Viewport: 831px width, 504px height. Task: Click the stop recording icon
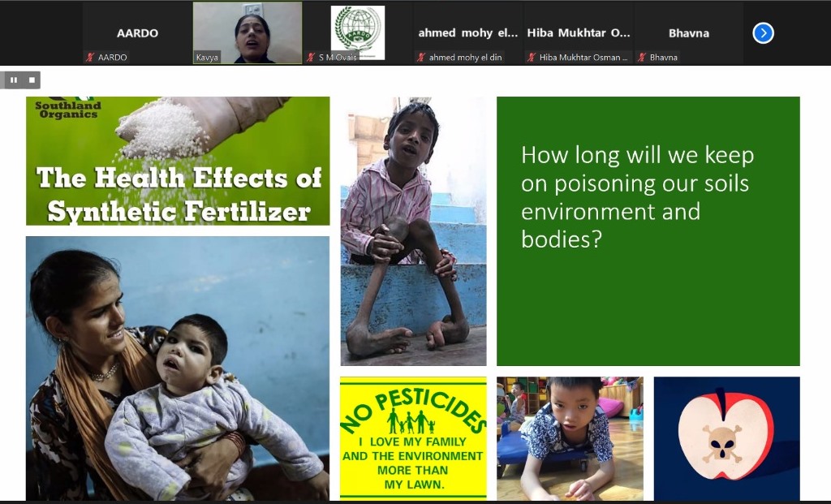32,80
